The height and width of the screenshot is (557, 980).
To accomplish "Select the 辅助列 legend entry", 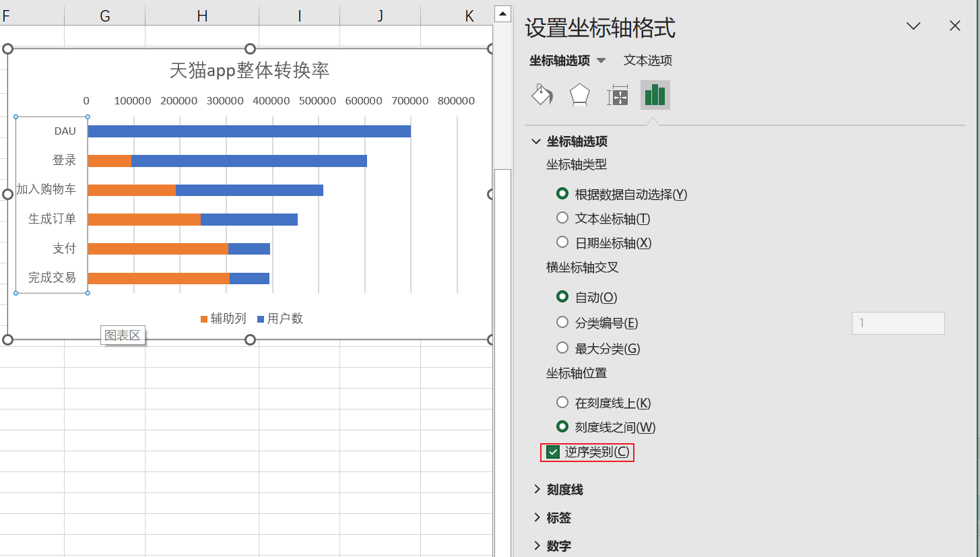I will (224, 319).
